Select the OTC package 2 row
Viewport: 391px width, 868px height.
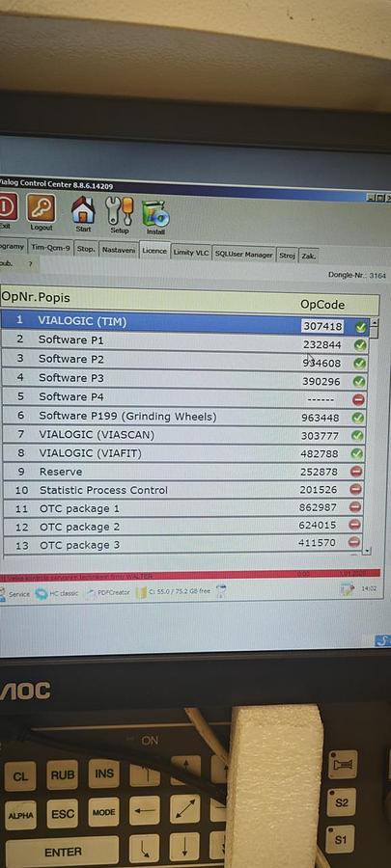point(183,526)
